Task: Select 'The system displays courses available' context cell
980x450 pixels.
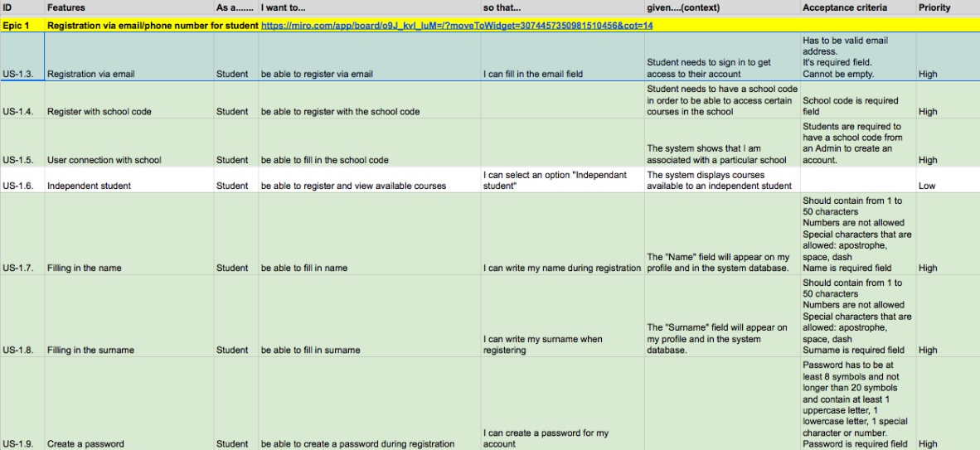Action: (x=722, y=180)
